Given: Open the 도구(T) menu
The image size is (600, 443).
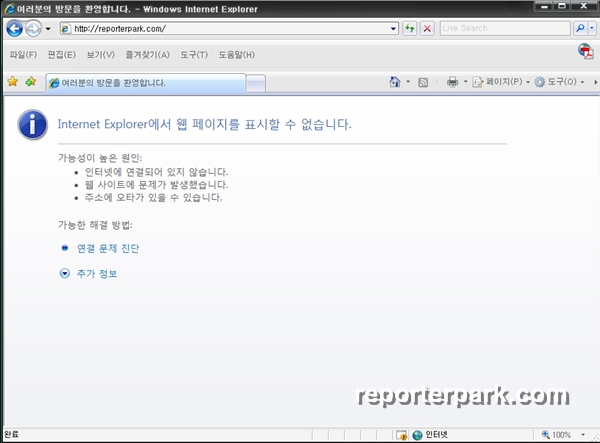Looking at the screenshot, I should (194, 55).
